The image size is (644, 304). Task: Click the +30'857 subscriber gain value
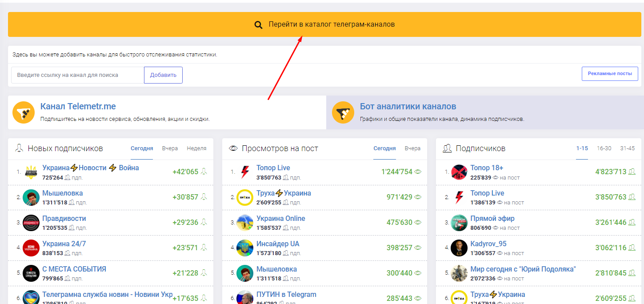click(185, 197)
